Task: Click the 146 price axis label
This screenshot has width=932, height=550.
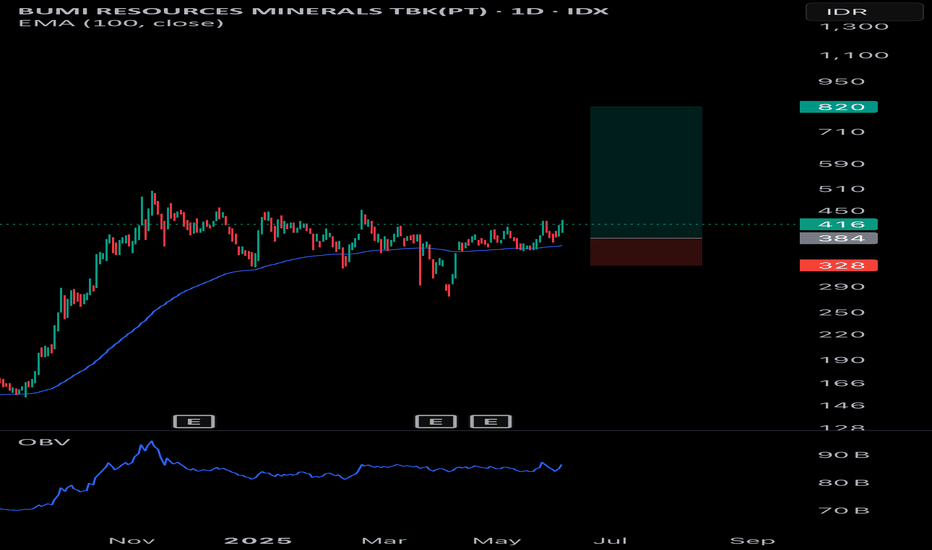Action: click(842, 406)
